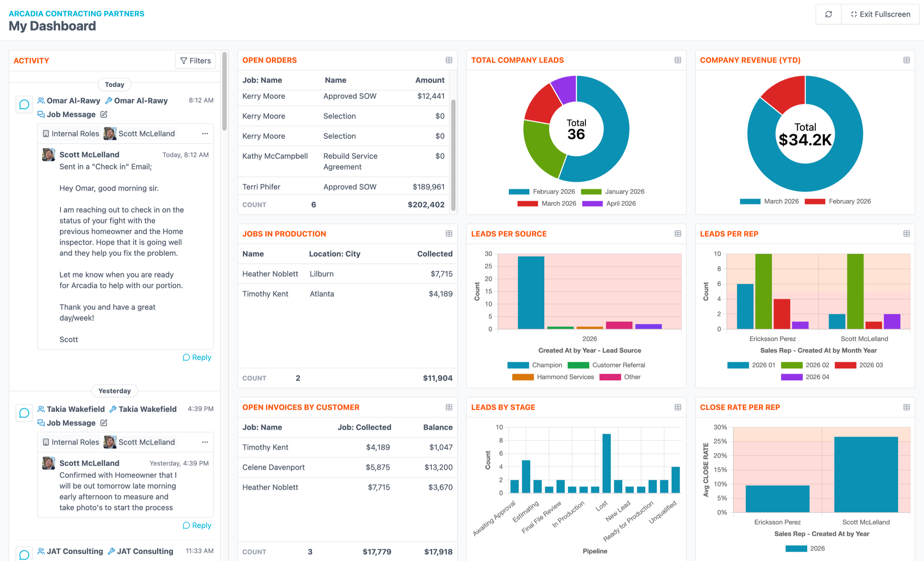This screenshot has height=561, width=924.
Task: Click the chat bubble icon for Omar Al-Rawy
Action: 24,104
